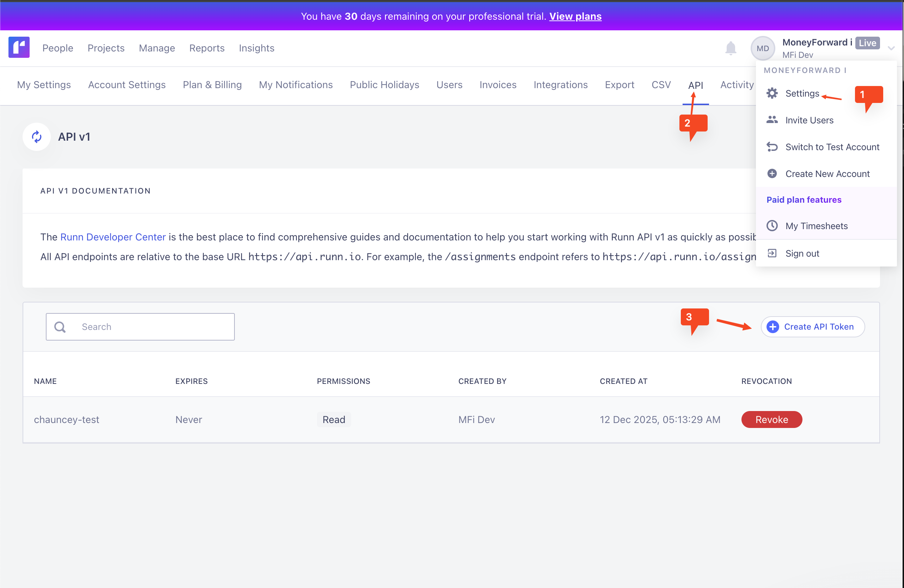Click the My Timesheets clock icon
904x588 pixels.
(772, 226)
